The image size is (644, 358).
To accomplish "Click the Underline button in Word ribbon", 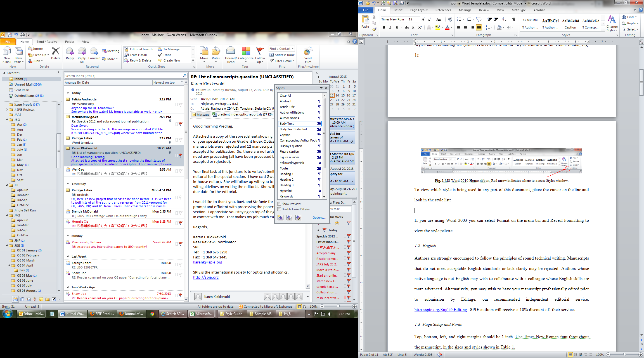I will [x=397, y=27].
